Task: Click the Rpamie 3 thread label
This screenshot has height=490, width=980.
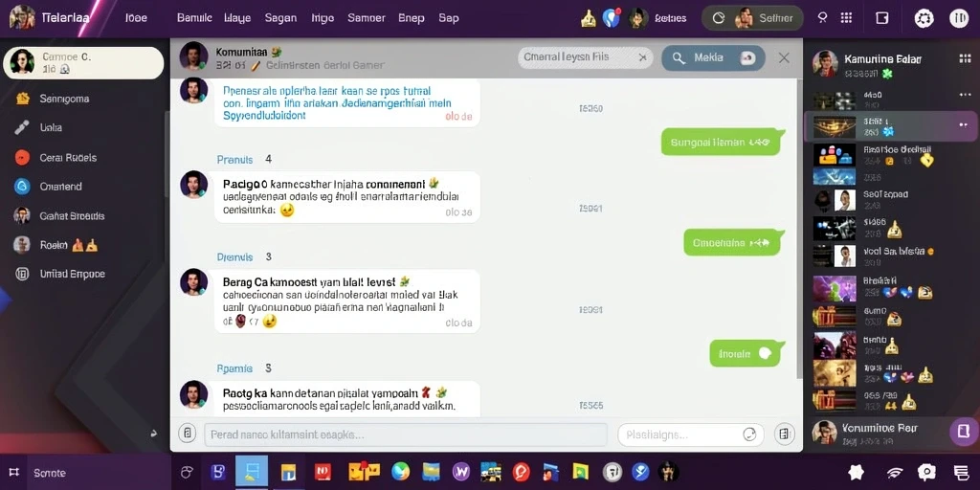Action: (244, 368)
